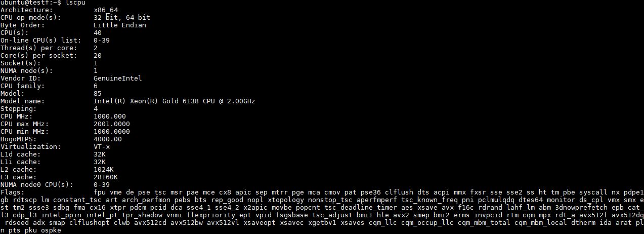The height and width of the screenshot is (234, 644).
Task: Select the 32-bit, 64-bit op-mode value
Action: [x=121, y=18]
